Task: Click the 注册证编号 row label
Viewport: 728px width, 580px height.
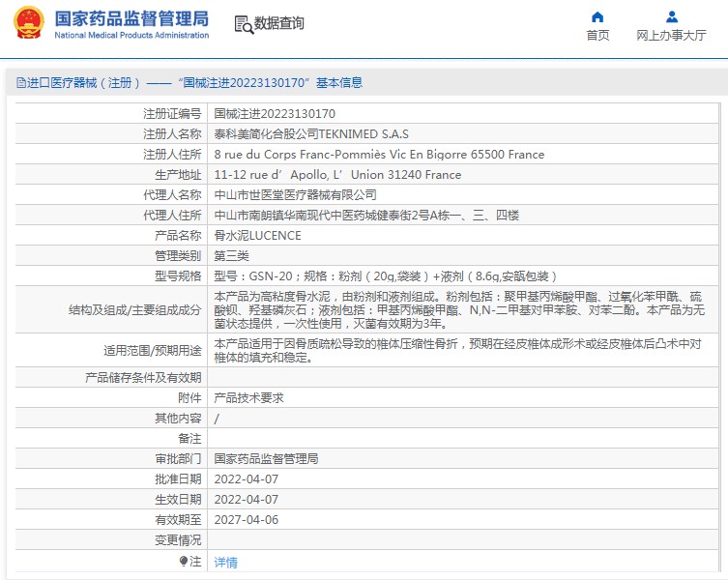Action: coord(172,114)
